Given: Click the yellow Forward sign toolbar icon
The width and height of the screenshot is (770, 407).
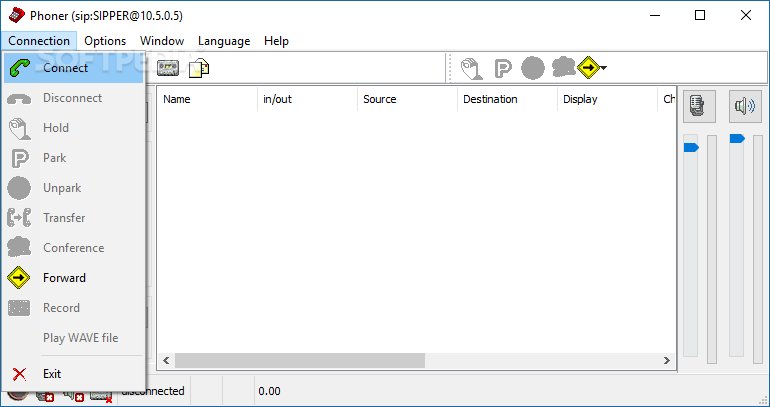Looking at the screenshot, I should [588, 68].
